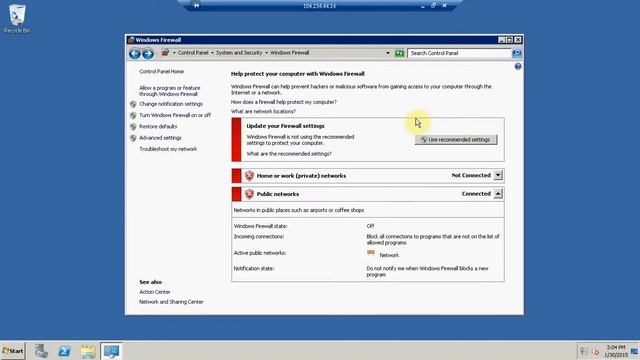Open Help with the blue question icon
Image resolution: width=640 pixels, height=360 pixels.
[518, 66]
